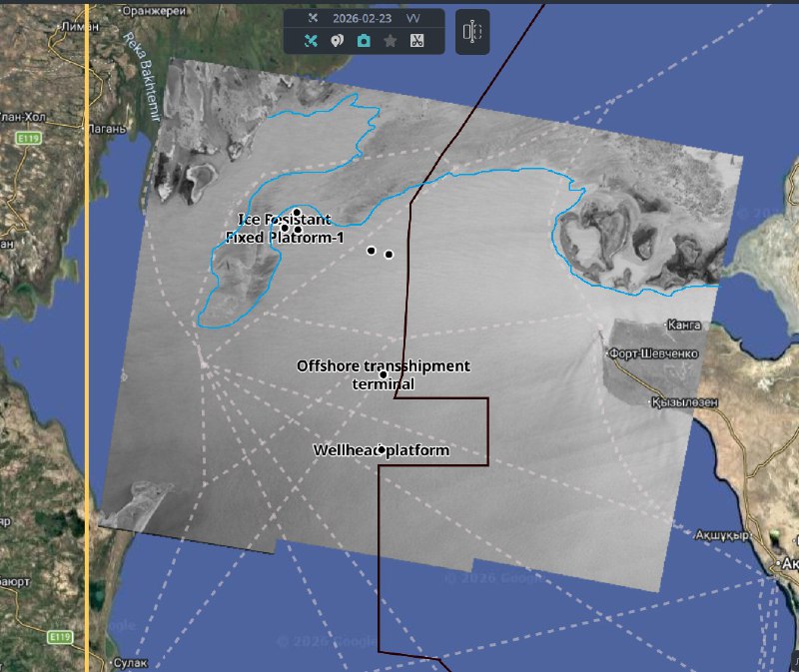Click the VV polarization label
The image size is (799, 672).
[412, 18]
